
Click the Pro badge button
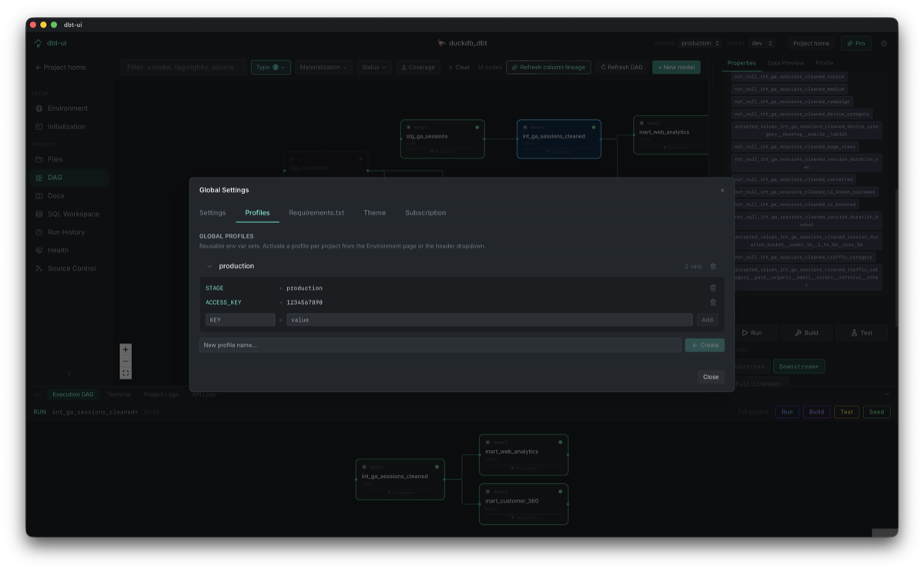point(856,43)
